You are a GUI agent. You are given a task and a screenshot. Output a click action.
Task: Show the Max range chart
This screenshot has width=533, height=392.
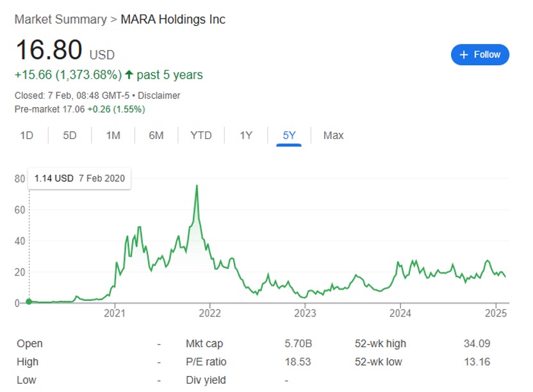[x=333, y=135]
